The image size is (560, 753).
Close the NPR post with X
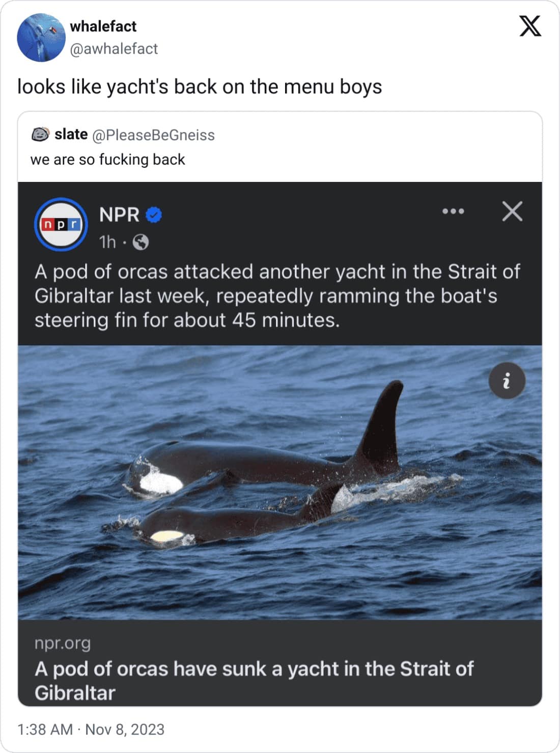(x=512, y=211)
